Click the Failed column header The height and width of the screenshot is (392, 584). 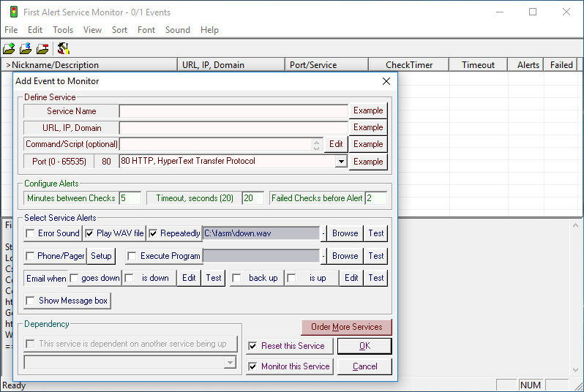coord(561,65)
